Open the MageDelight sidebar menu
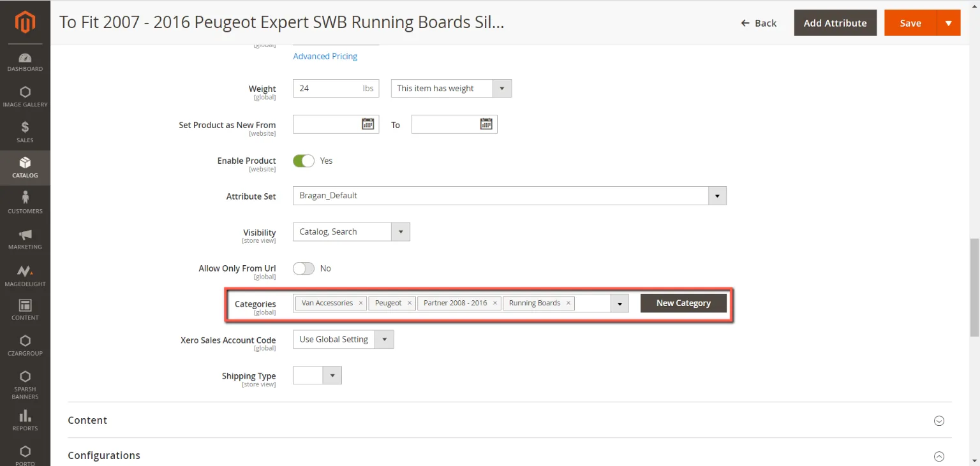 click(25, 275)
